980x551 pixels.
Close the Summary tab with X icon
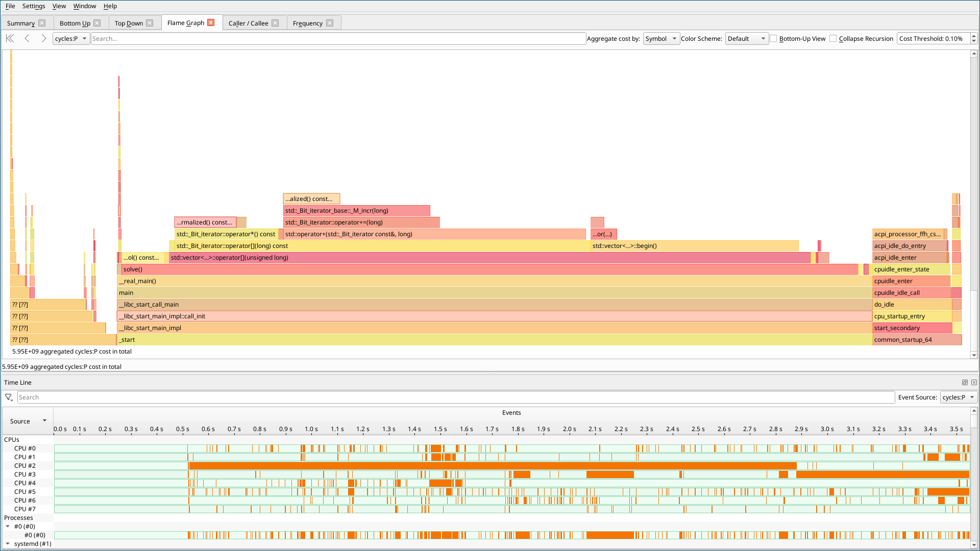[x=42, y=23]
